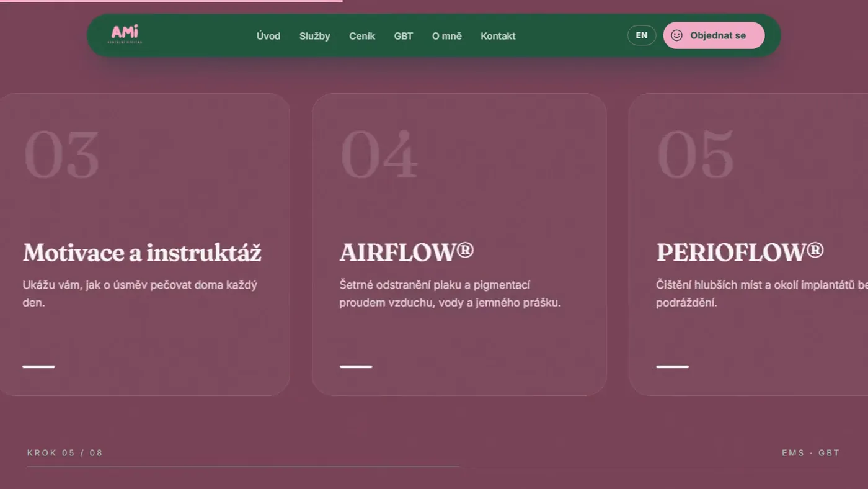Click the text 'Čištění hlubších míst a okolí implantátů'
868x489 pixels.
[755, 285]
